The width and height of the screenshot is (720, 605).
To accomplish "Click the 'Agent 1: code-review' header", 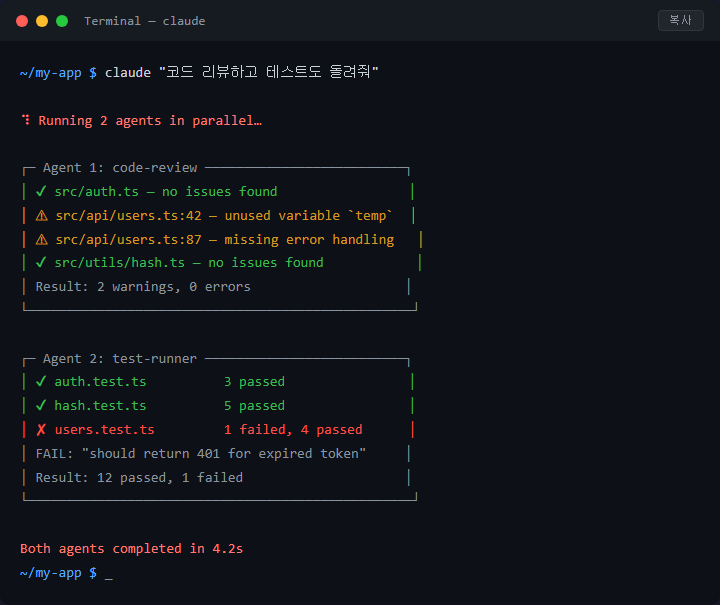I will point(120,168).
